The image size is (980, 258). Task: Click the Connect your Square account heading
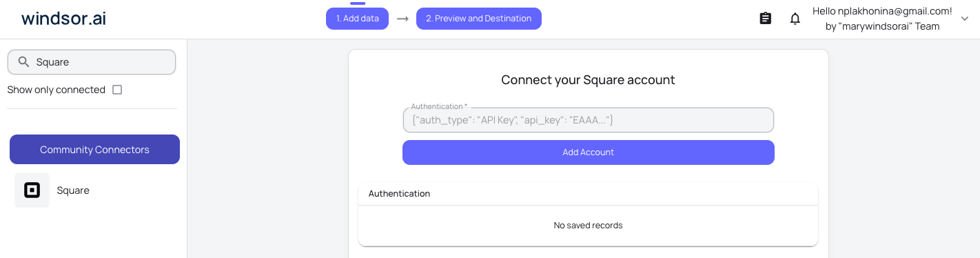[589, 80]
